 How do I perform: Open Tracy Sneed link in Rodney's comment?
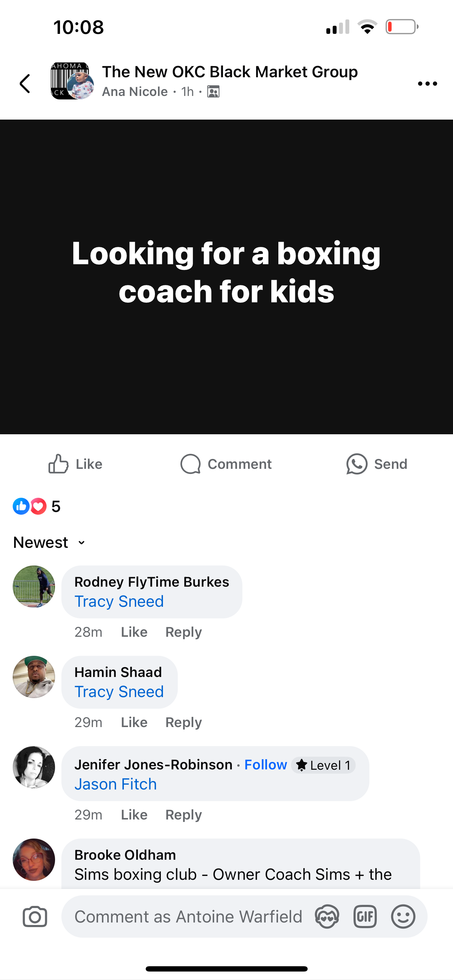click(x=119, y=601)
